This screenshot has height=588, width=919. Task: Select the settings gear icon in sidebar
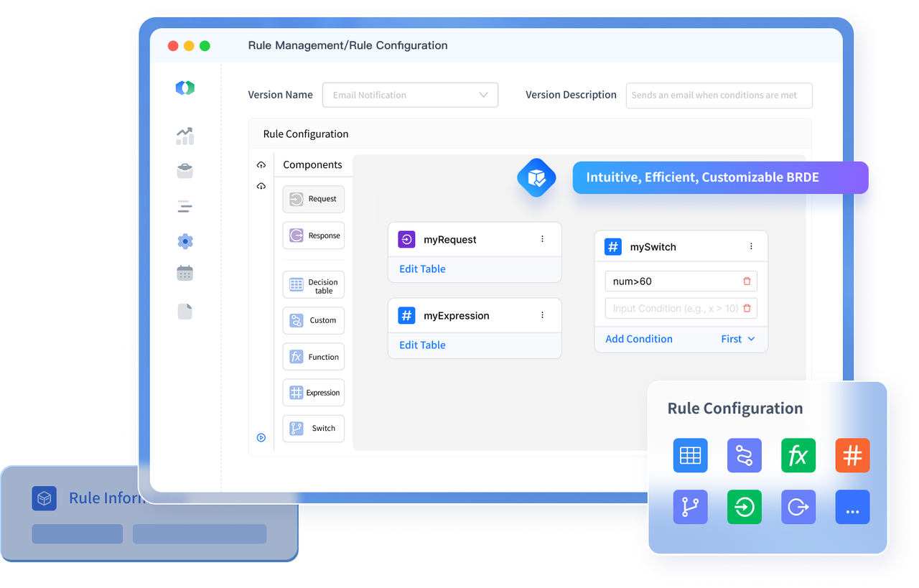[x=185, y=241]
